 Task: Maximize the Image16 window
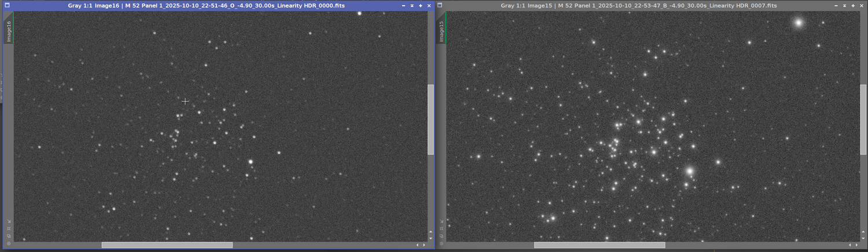[420, 5]
